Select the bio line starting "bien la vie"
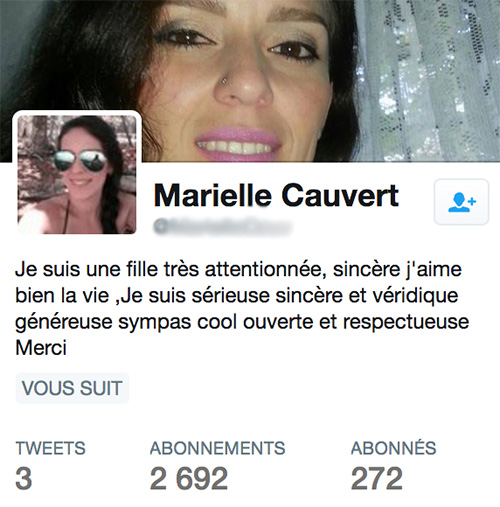 coord(237,296)
